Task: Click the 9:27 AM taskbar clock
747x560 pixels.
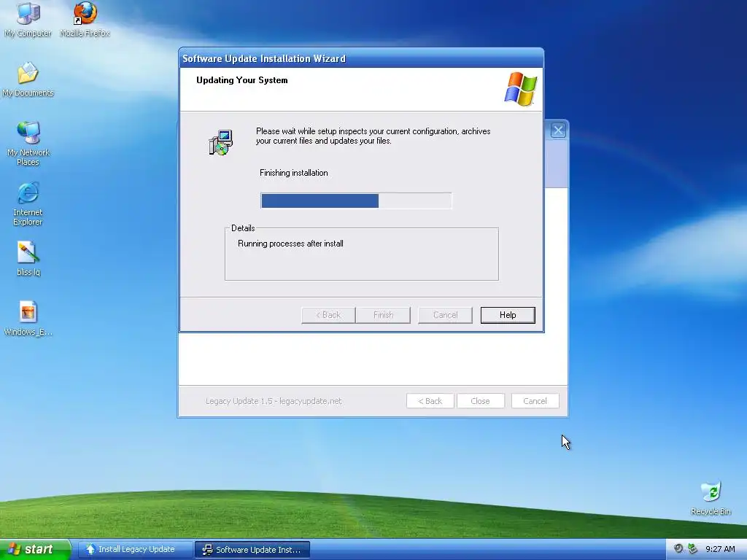Action: click(720, 549)
